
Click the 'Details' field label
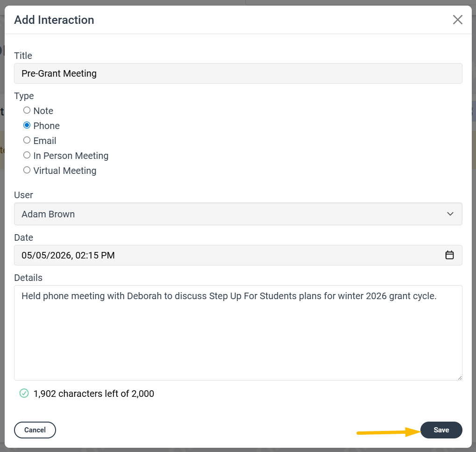[x=28, y=278]
